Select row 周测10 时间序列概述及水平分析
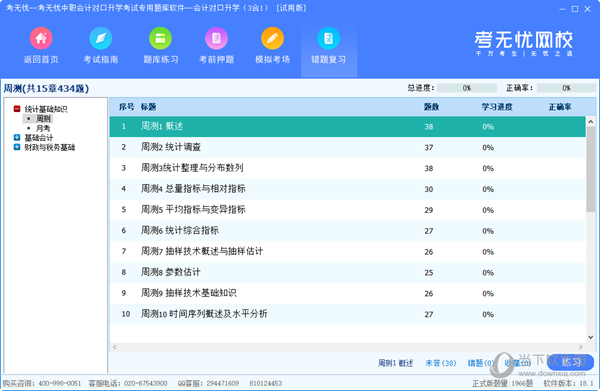The image size is (600, 391). (x=347, y=314)
